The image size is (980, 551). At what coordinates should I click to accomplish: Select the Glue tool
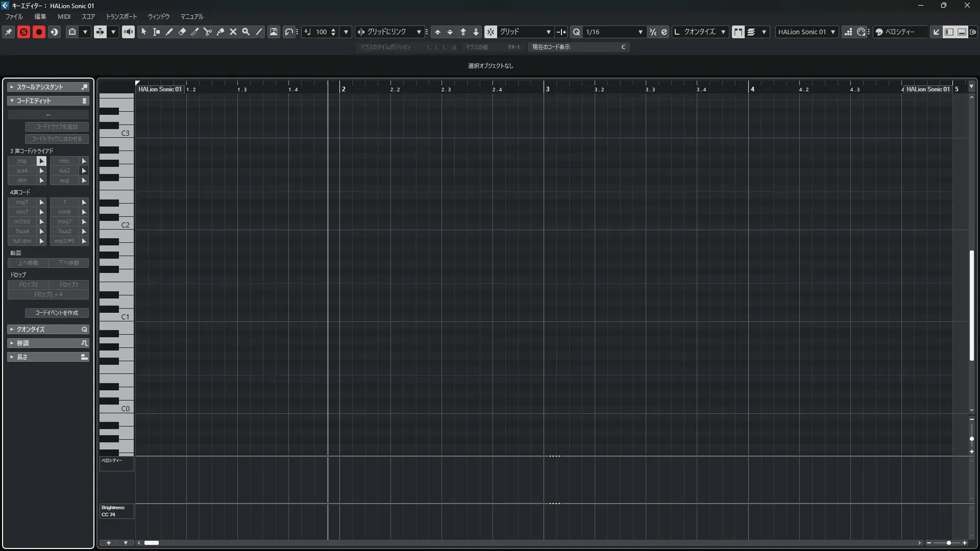220,32
